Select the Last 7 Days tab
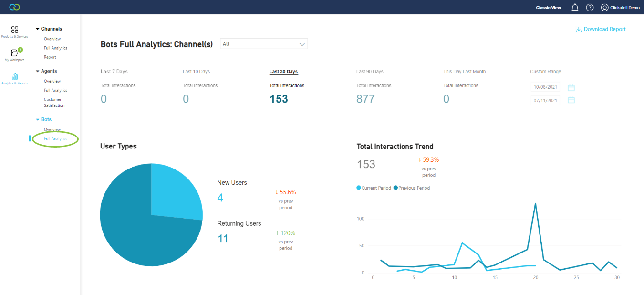Viewport: 644px width, 295px height. (x=114, y=72)
